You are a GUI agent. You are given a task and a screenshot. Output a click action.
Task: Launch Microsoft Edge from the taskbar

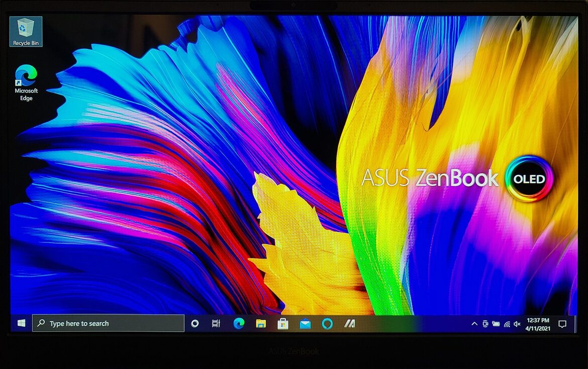(239, 323)
